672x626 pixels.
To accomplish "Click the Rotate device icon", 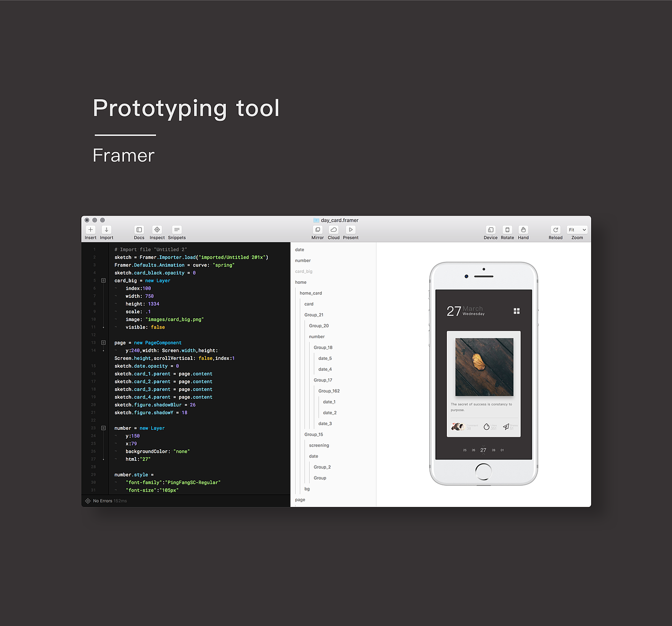I will point(507,230).
